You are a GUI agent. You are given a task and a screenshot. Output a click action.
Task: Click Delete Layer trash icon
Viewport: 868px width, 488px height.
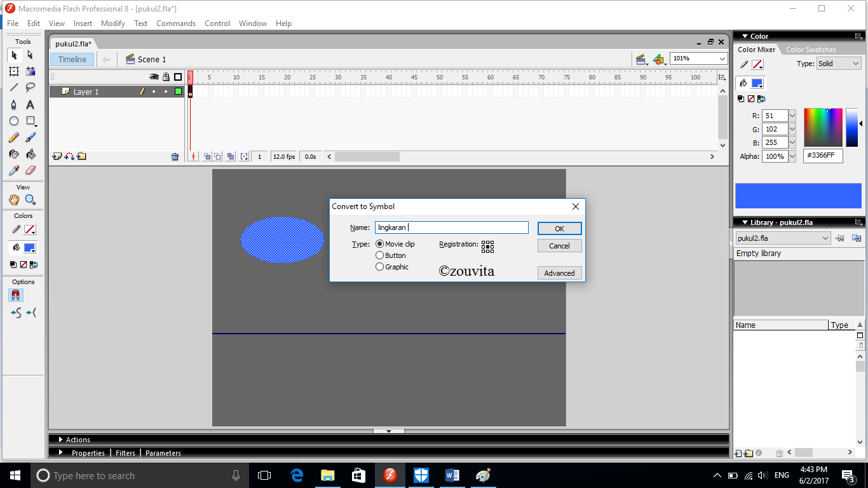pos(175,157)
